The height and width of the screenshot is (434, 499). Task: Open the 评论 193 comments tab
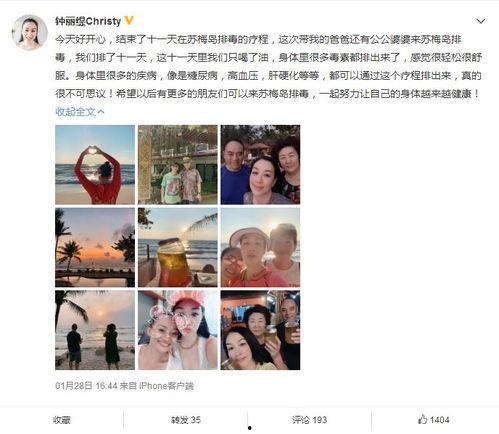tap(310, 420)
